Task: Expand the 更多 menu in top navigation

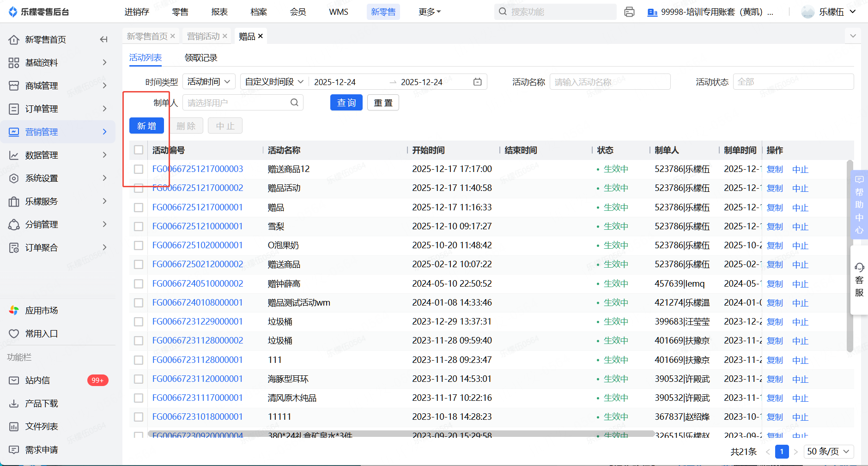Action: 429,12
